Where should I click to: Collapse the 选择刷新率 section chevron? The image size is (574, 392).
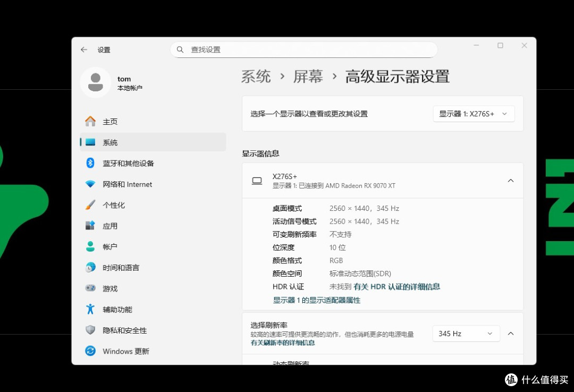point(511,334)
